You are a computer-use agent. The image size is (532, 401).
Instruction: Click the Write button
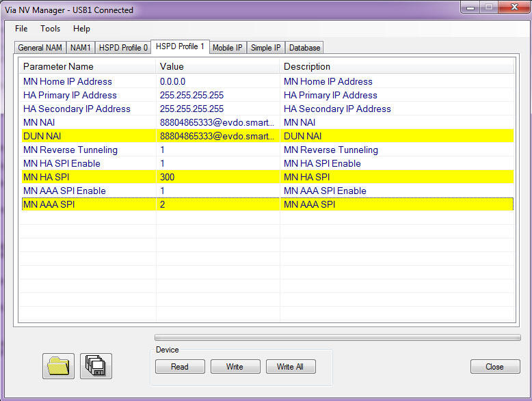pos(235,367)
